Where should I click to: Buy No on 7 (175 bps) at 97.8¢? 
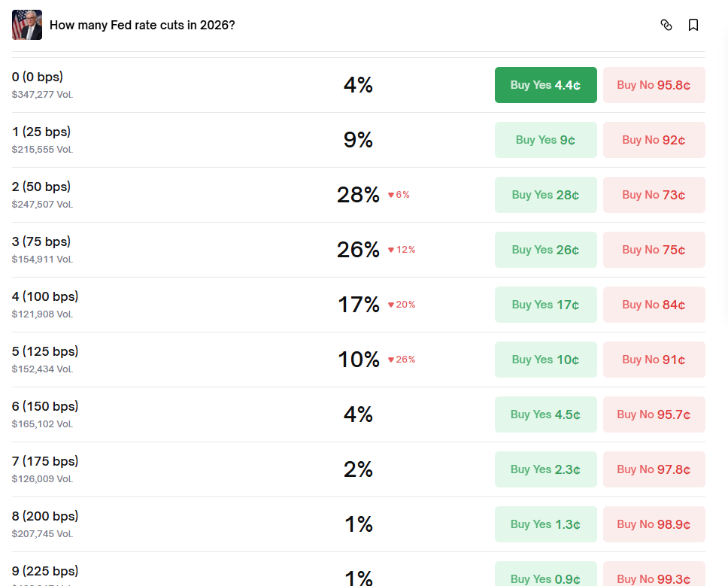point(654,469)
